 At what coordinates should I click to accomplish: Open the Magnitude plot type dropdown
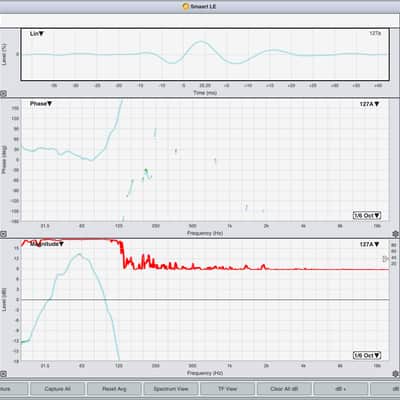coord(47,244)
